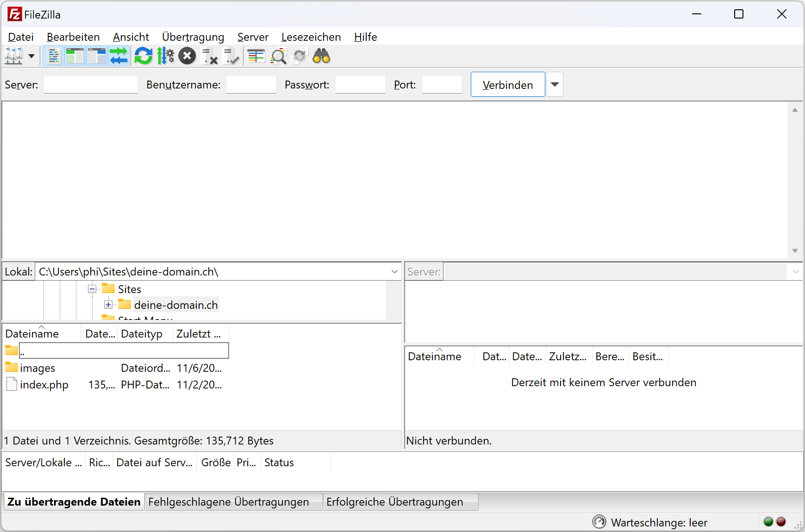
Task: Click the red activity indicator light
Action: (781, 522)
